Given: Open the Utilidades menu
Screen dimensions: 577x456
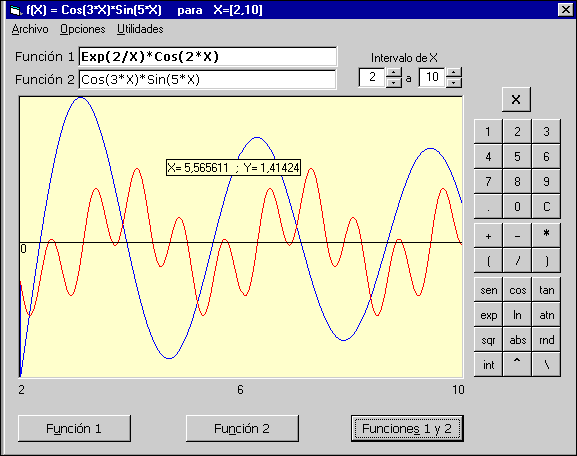Looking at the screenshot, I should pyautogui.click(x=140, y=29).
